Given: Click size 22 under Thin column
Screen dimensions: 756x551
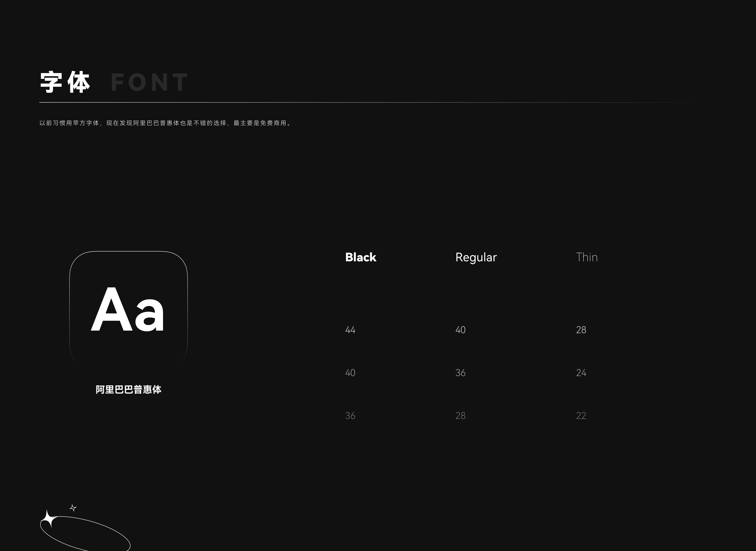Looking at the screenshot, I should tap(581, 416).
